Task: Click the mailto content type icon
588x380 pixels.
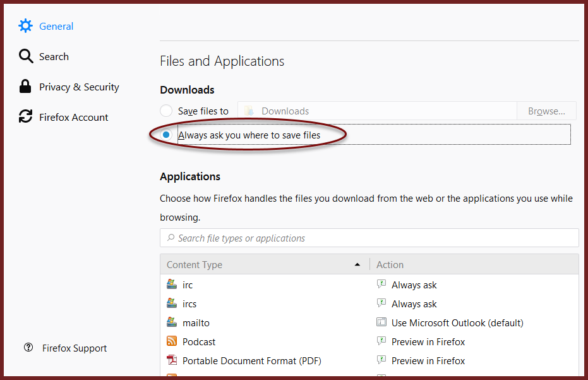Action: coord(172,322)
